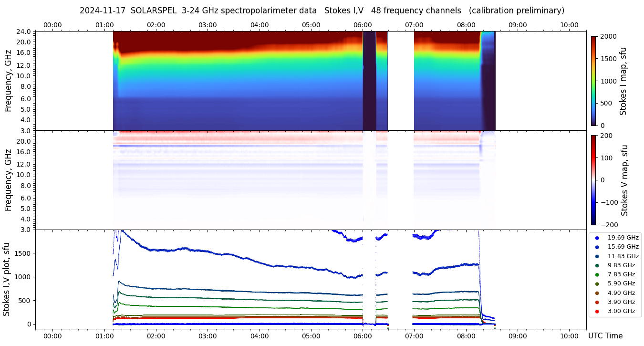644x346 pixels.
Task: Click the Stokes V map colorbar
Action: [x=593, y=180]
